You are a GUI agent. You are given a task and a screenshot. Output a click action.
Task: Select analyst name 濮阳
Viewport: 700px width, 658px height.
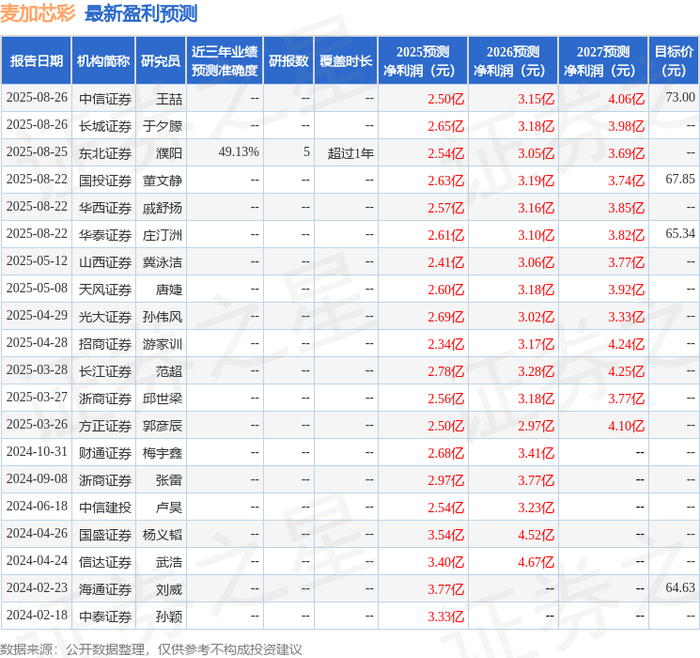(169, 153)
